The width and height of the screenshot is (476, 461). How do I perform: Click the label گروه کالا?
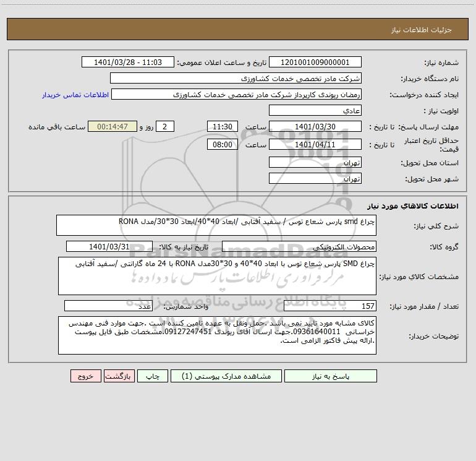[x=444, y=247]
